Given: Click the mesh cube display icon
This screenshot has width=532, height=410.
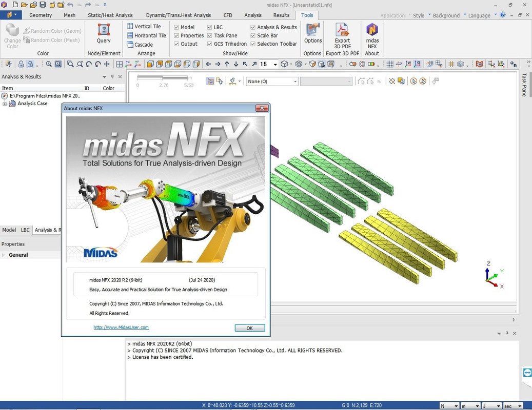Looking at the screenshot, I should coord(299,64).
